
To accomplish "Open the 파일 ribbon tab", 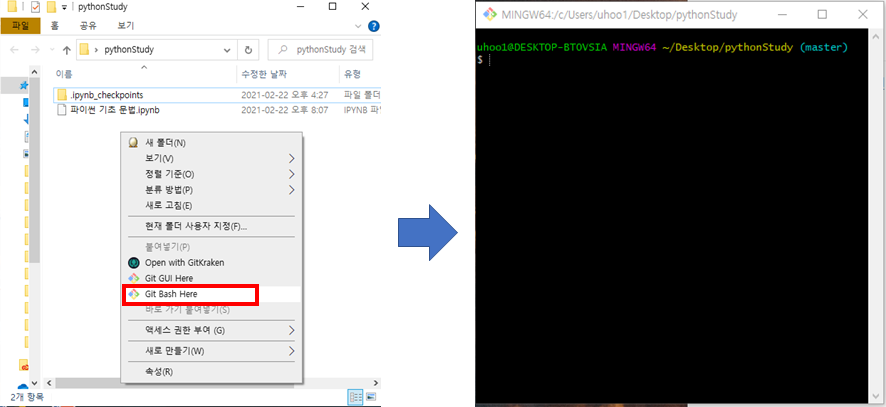I will tap(20, 25).
